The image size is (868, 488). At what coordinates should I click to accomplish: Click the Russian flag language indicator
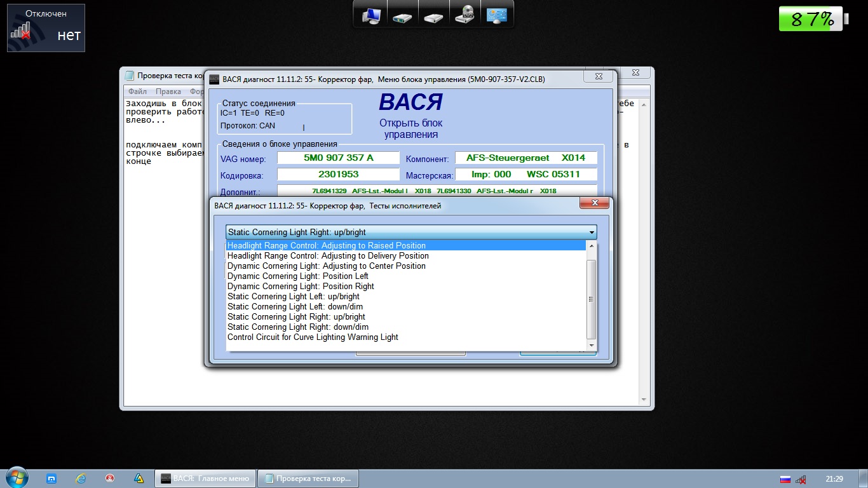pyautogui.click(x=785, y=479)
